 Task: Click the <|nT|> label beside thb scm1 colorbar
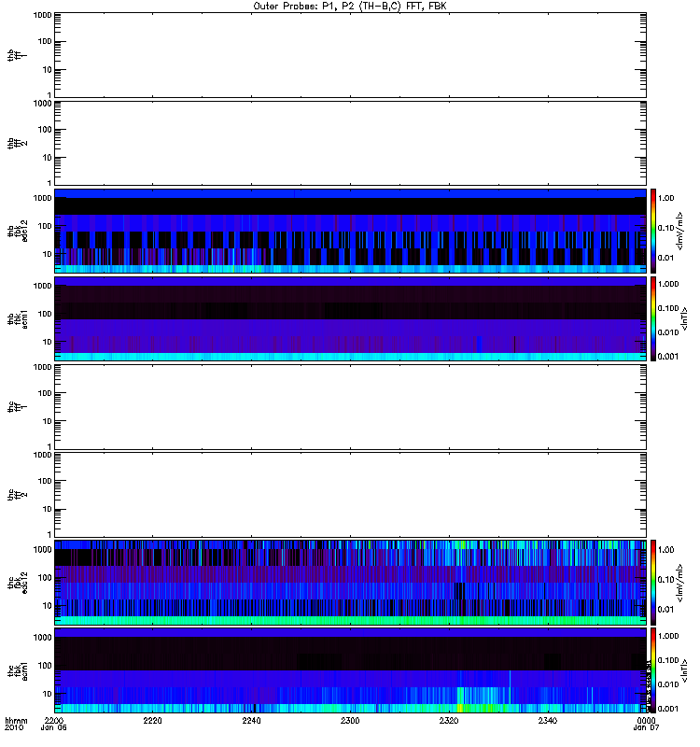tap(684, 318)
